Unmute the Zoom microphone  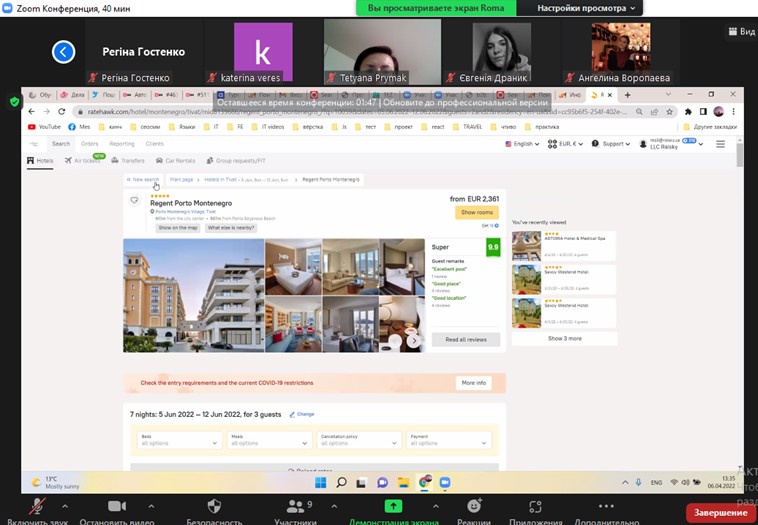37,507
